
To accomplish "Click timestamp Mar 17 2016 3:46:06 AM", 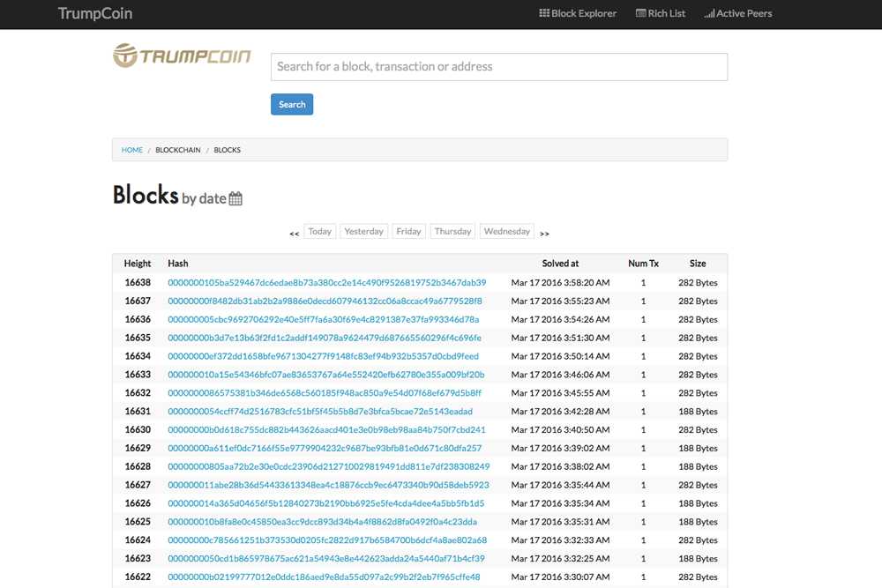I will (x=560, y=375).
